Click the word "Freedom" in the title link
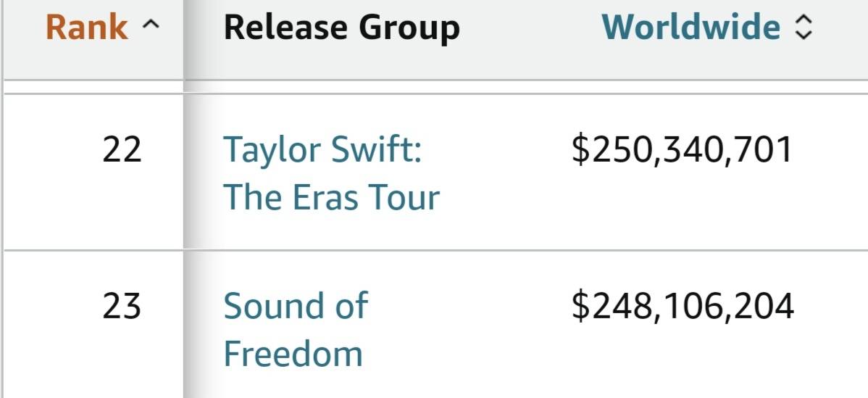The image size is (868, 398). (293, 355)
